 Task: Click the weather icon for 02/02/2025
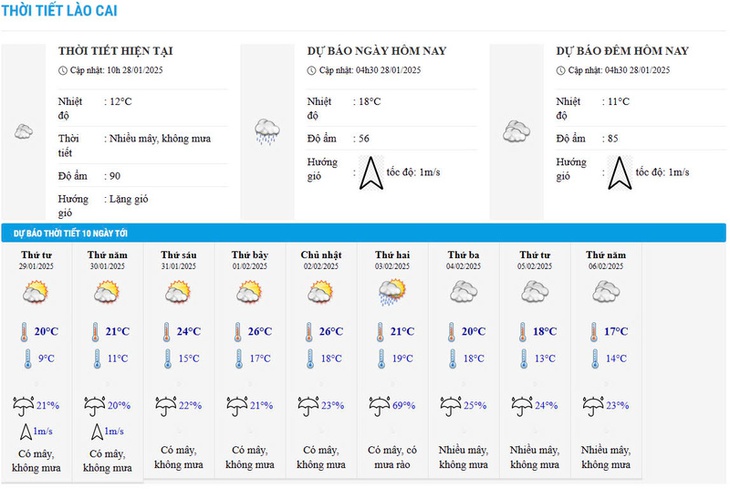pyautogui.click(x=321, y=292)
